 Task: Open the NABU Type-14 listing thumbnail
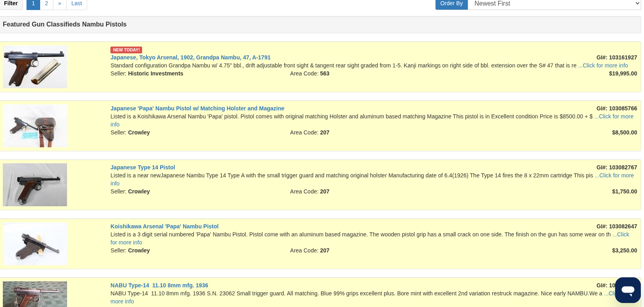coord(35,294)
